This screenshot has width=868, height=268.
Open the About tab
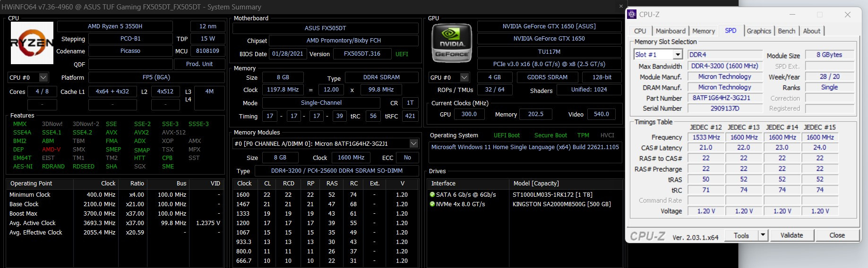pyautogui.click(x=812, y=31)
